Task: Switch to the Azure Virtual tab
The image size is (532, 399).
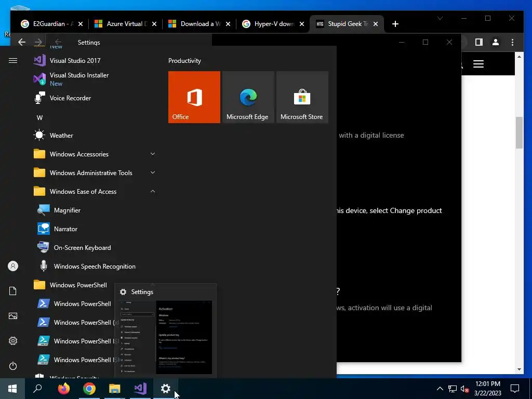Action: [126, 24]
